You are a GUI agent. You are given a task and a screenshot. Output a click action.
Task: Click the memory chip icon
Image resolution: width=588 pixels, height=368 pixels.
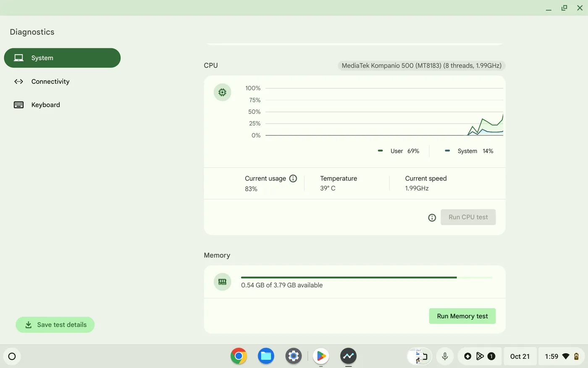[222, 282]
